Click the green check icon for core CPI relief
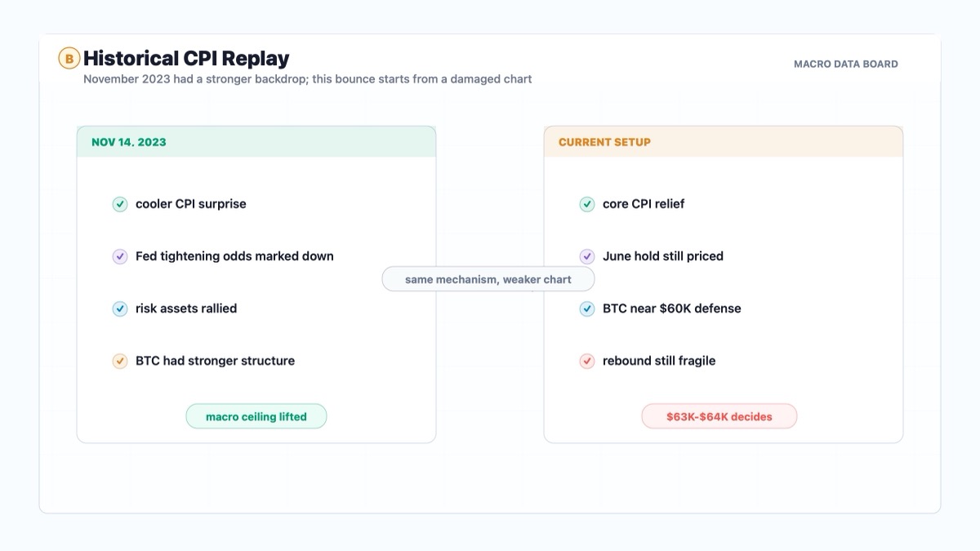The height and width of the screenshot is (551, 980). pyautogui.click(x=587, y=204)
